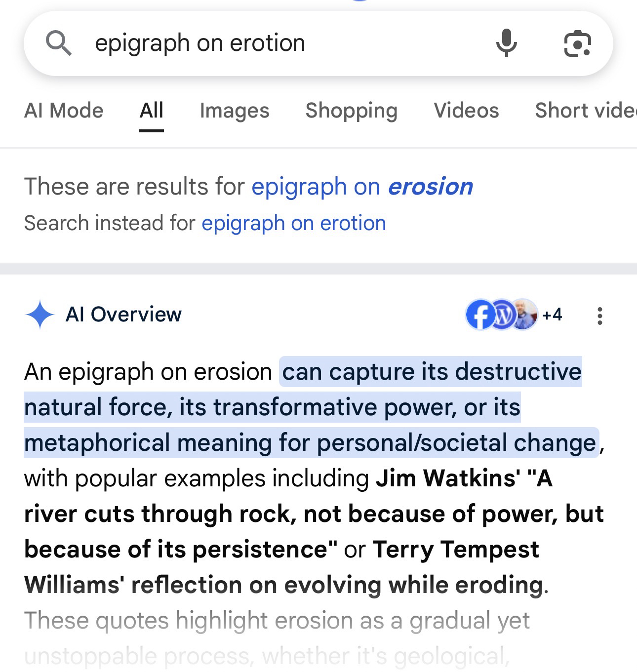Viewport: 637px width, 672px height.
Task: Click the AI Overview sparkle icon
Action: 40,315
